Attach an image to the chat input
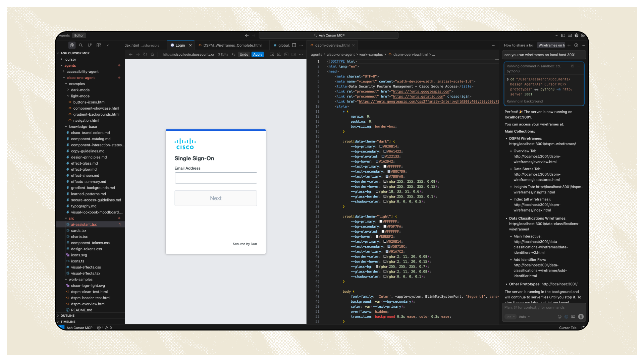This screenshot has height=362, width=644. tap(573, 317)
